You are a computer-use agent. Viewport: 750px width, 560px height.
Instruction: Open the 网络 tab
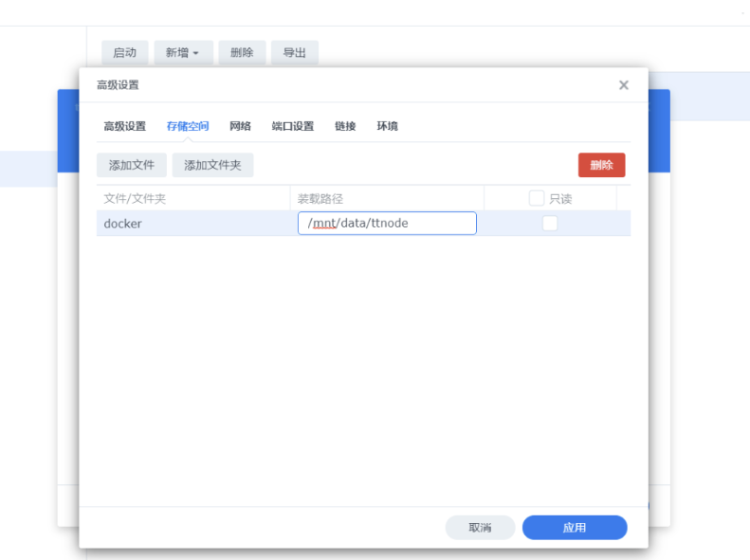(x=240, y=126)
